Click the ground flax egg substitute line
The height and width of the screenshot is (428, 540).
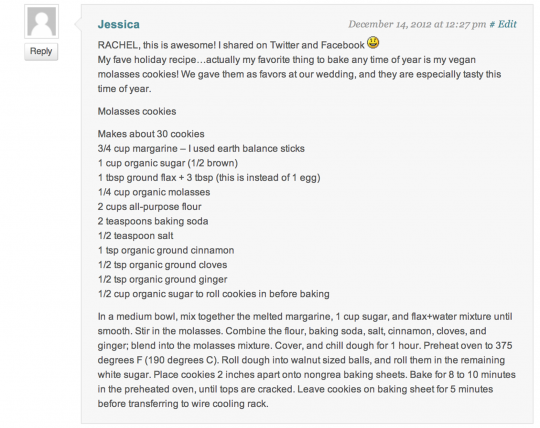tap(209, 178)
